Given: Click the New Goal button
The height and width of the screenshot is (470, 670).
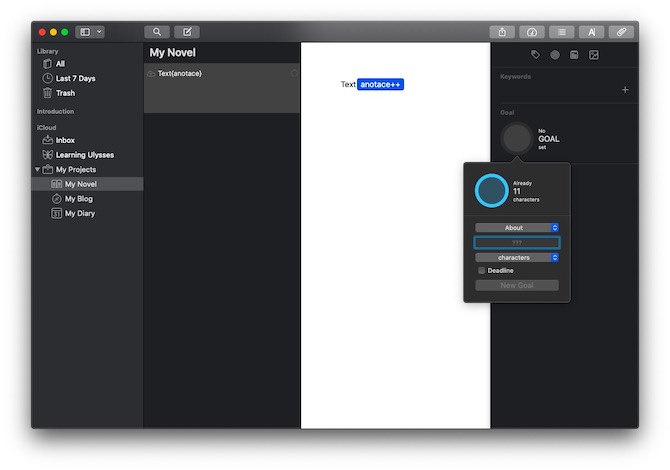Looking at the screenshot, I should point(517,285).
